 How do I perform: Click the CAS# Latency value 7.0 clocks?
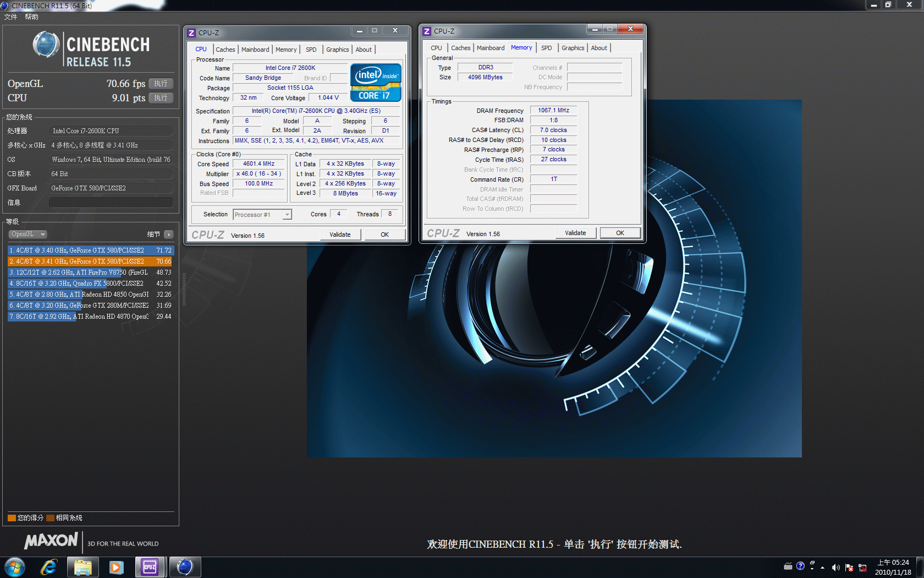coord(553,130)
